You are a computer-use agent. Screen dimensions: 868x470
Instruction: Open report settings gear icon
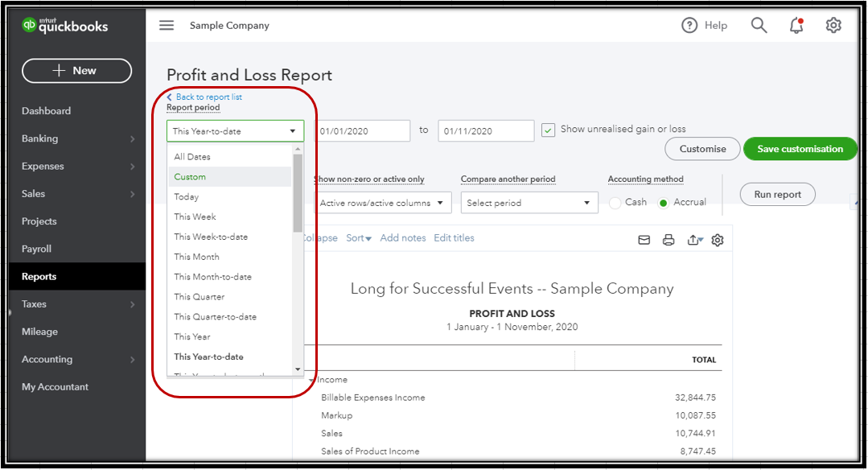coord(718,241)
